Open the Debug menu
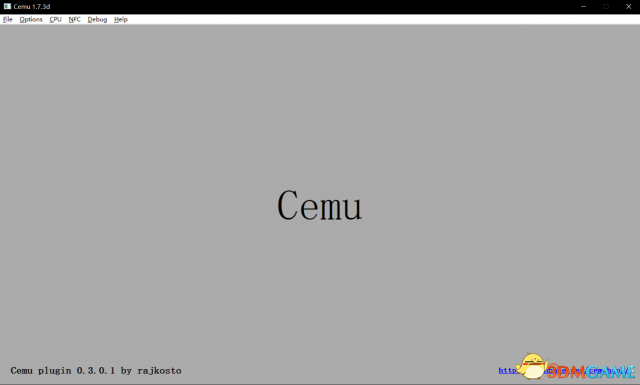This screenshot has height=385, width=640. pos(97,19)
